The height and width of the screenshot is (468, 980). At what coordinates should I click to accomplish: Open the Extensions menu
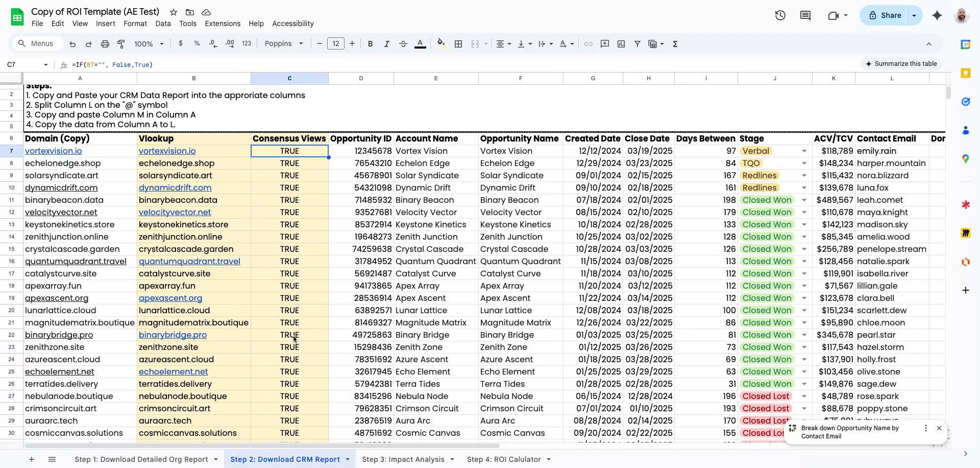click(222, 24)
